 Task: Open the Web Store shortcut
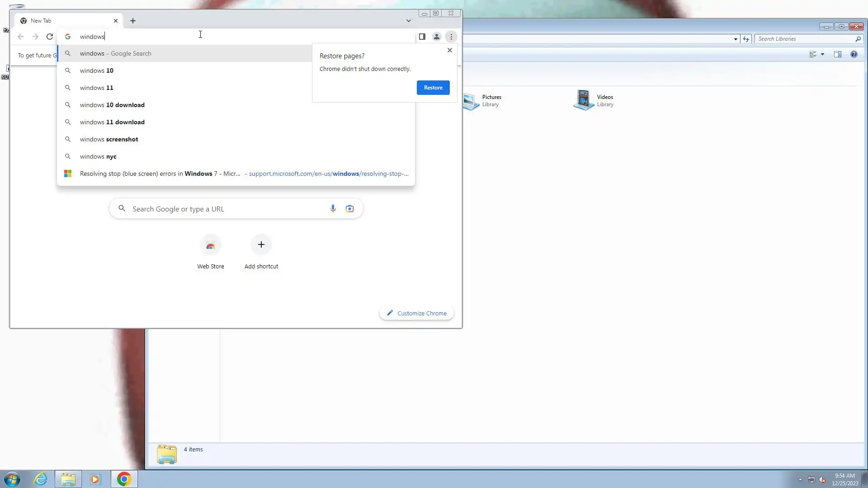[x=210, y=245]
